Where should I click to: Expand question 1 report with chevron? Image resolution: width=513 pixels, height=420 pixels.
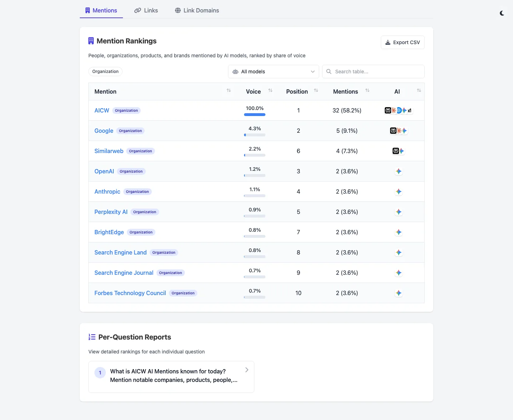coord(247,370)
